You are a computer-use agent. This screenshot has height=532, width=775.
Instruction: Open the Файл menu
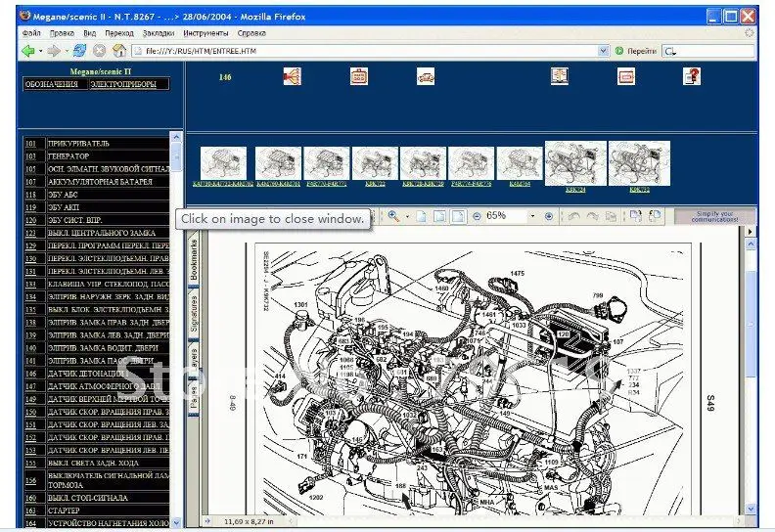[31, 33]
